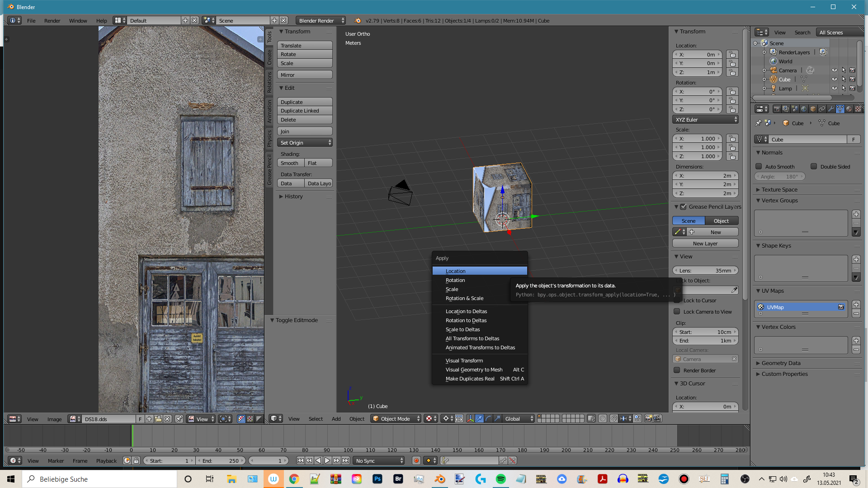Screen dimensions: 868x488
Task: Switch to the World properties globe icon
Action: [804, 109]
